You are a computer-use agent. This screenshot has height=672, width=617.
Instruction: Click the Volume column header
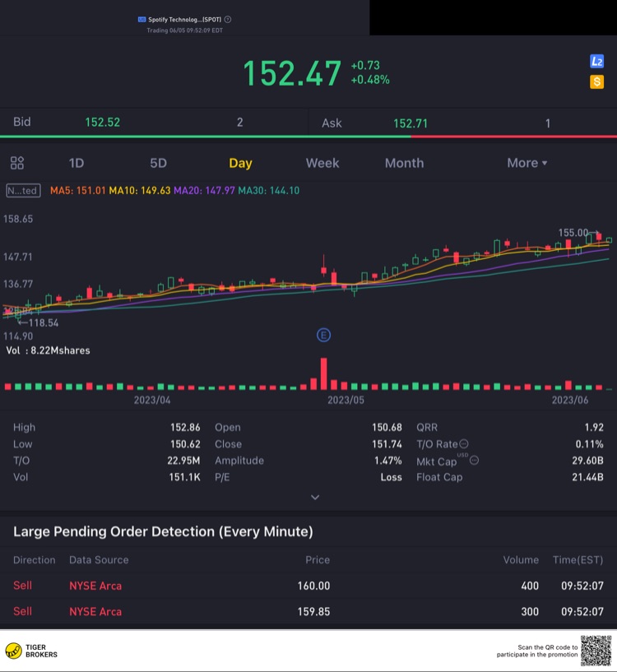(521, 559)
